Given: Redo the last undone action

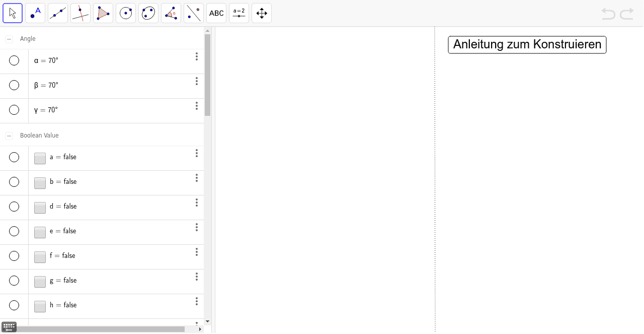Looking at the screenshot, I should (627, 14).
